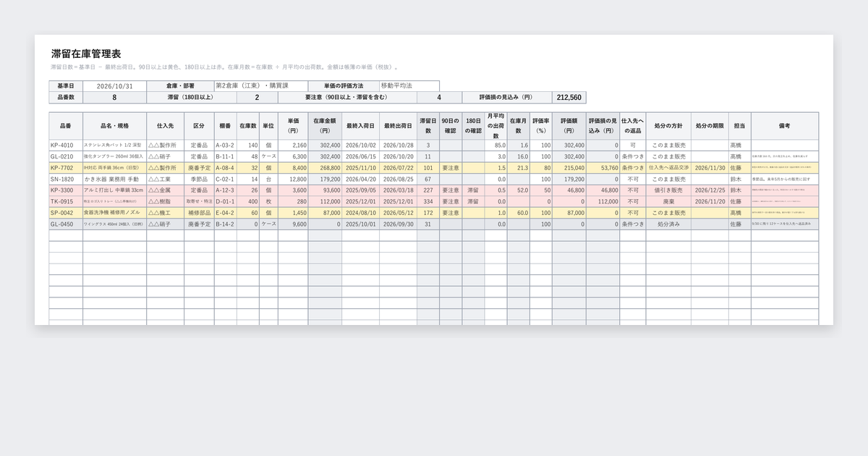Select the 値引き販売 disposal policy cell
The height and width of the screenshot is (456, 868).
tap(668, 190)
